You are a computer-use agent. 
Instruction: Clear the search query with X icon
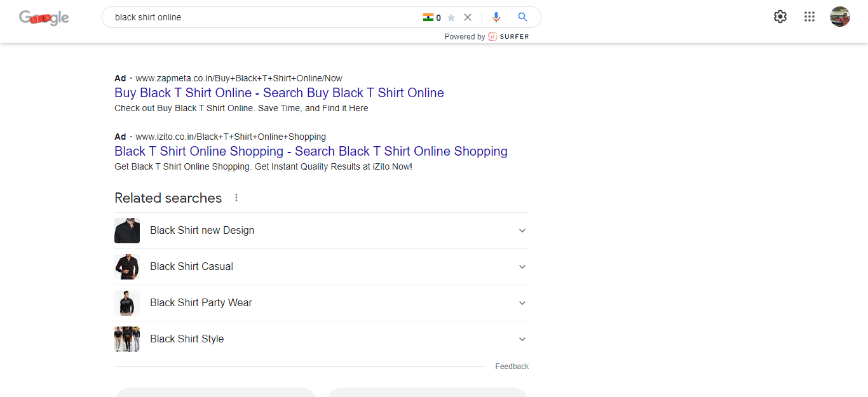click(x=468, y=17)
